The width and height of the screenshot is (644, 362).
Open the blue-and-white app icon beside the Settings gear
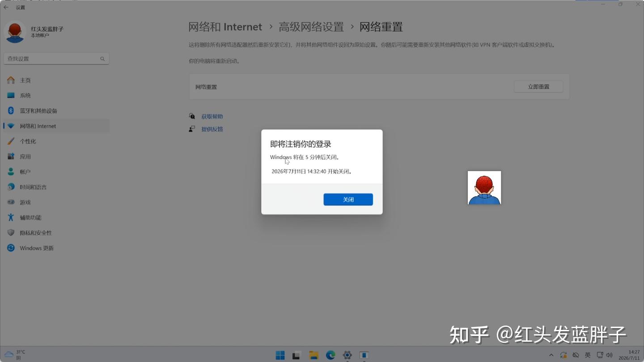364,355
